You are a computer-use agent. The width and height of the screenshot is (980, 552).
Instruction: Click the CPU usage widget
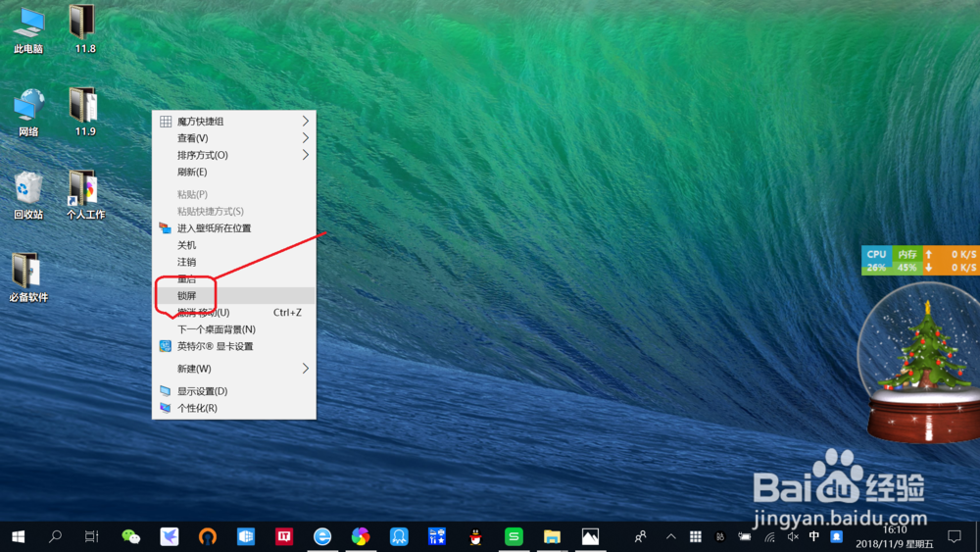click(x=876, y=261)
